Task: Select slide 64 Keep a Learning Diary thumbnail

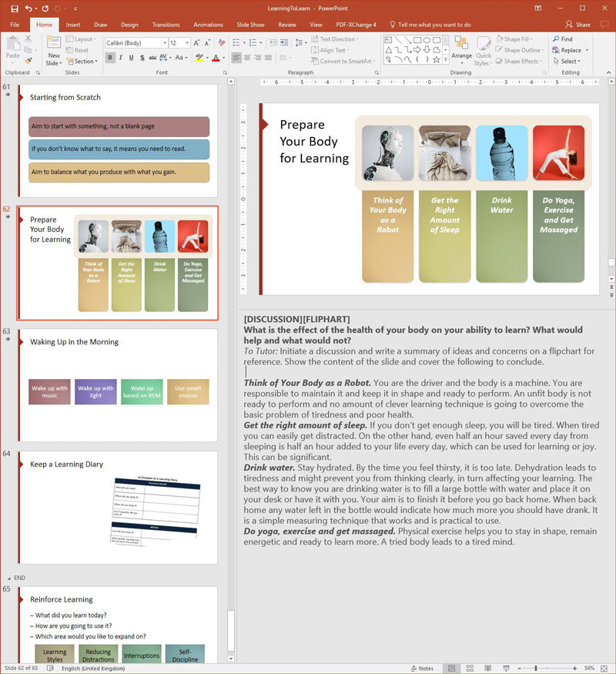Action: coord(118,507)
